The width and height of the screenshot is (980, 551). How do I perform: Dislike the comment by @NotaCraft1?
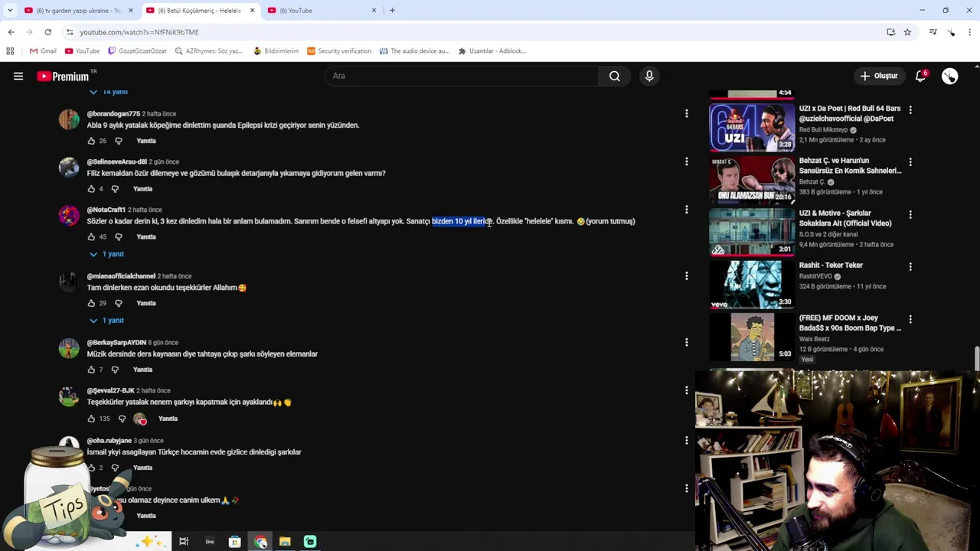[x=119, y=237]
